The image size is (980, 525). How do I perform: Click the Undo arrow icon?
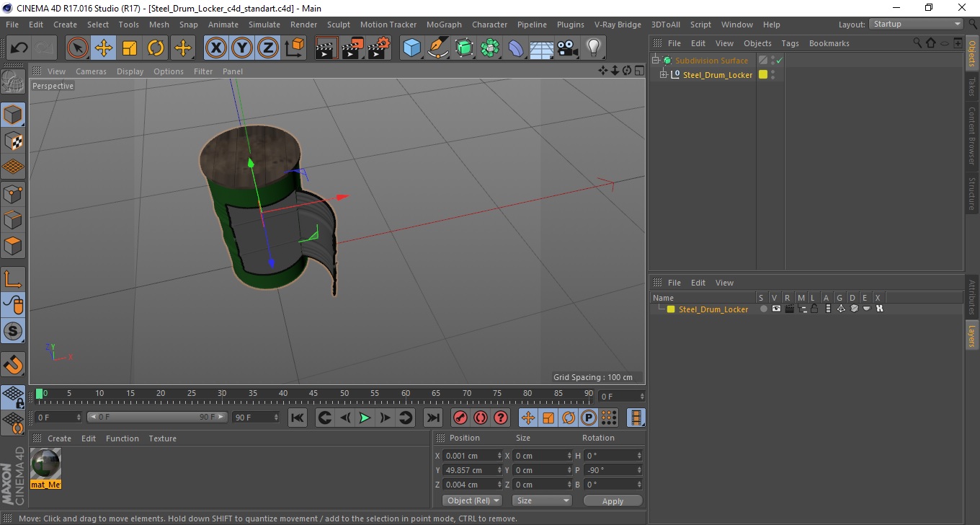click(x=19, y=48)
